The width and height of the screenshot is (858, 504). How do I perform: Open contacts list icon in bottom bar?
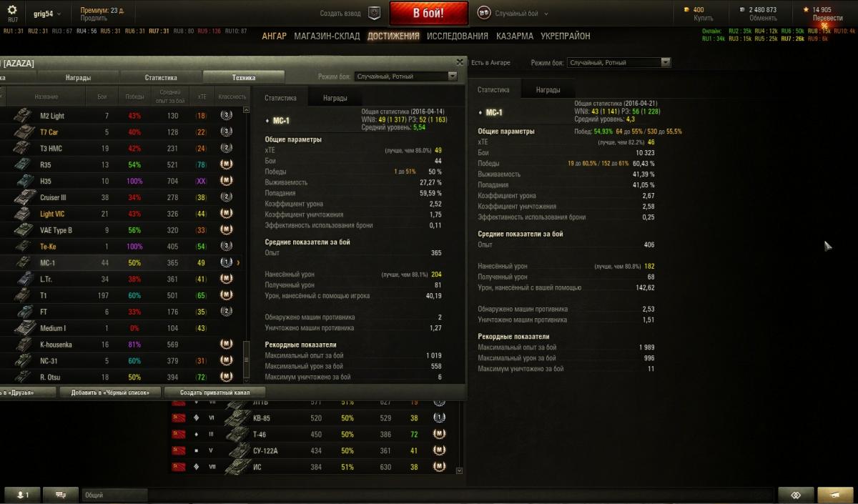point(22,494)
